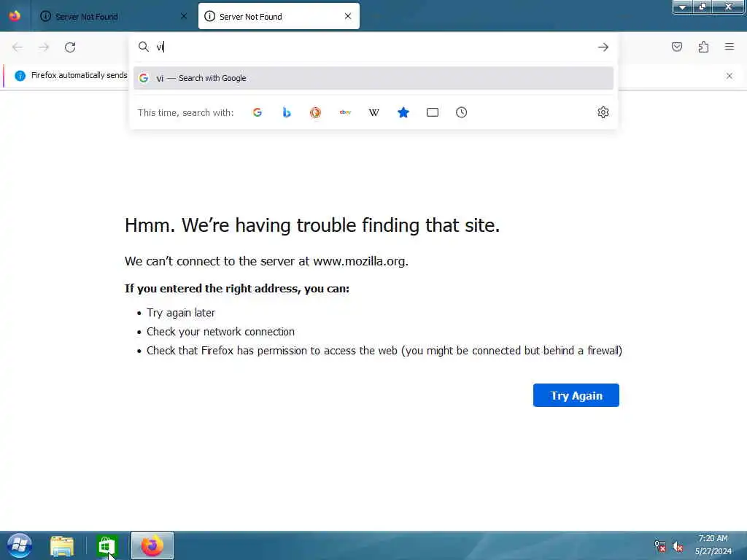Click the 'Hmm. We're having trouble' heading
747x560 pixels.
(x=312, y=225)
